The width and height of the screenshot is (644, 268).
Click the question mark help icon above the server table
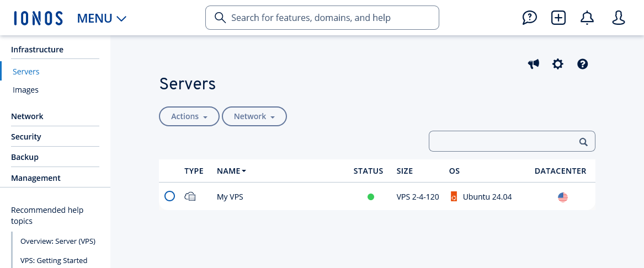pyautogui.click(x=582, y=64)
